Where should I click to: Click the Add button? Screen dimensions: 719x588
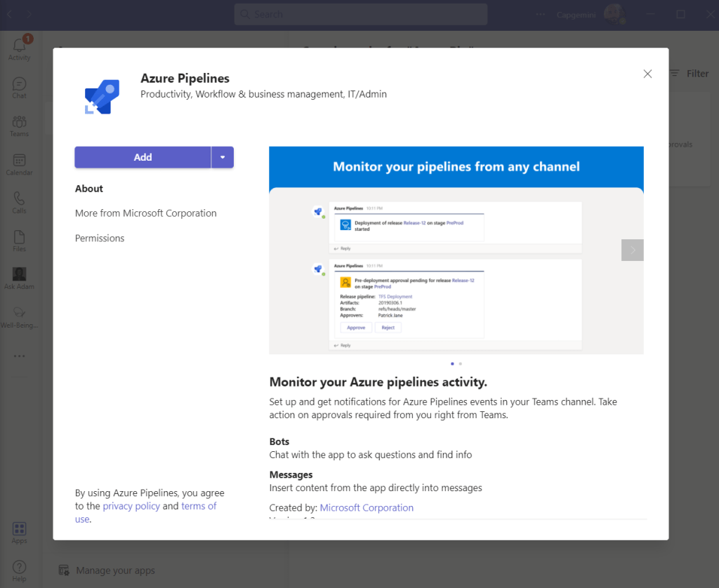pos(143,157)
